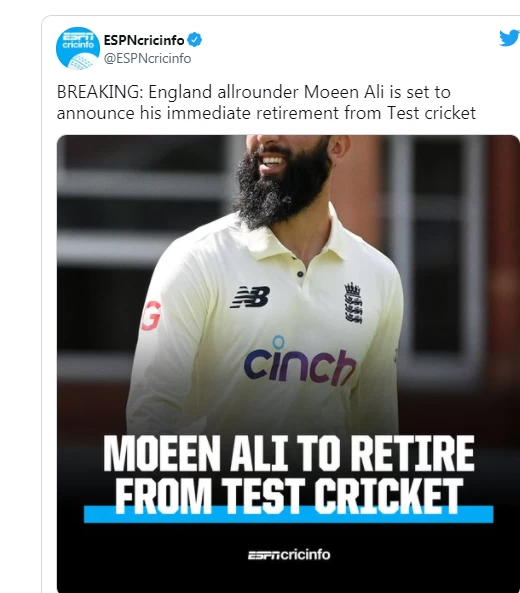Click the red G sleeve logo
This screenshot has height=593, width=520.
coord(151,315)
